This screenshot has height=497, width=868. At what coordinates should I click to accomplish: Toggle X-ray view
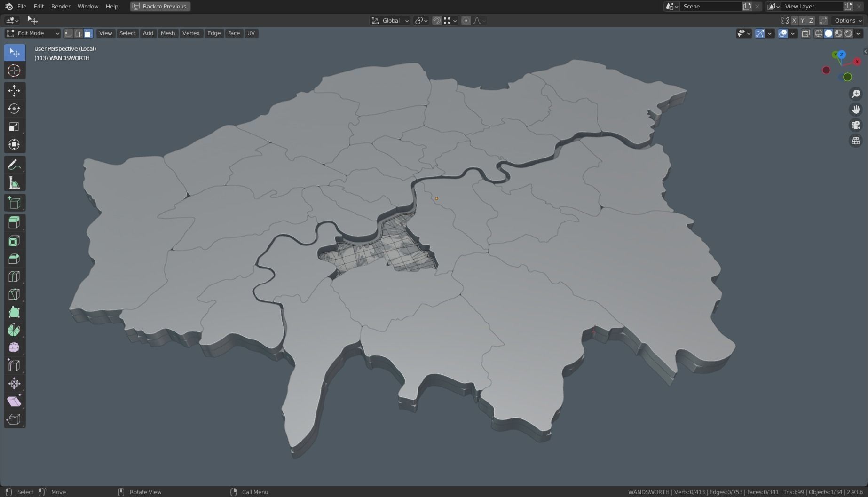(806, 33)
